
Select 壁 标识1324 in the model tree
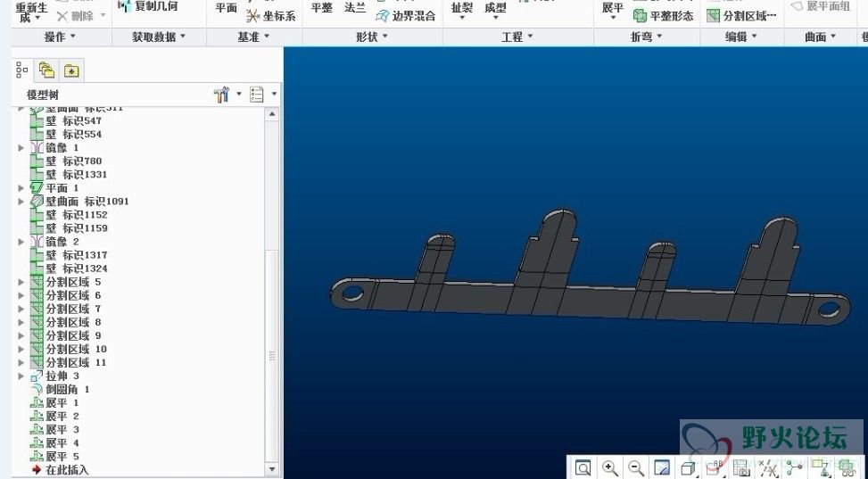coord(69,268)
